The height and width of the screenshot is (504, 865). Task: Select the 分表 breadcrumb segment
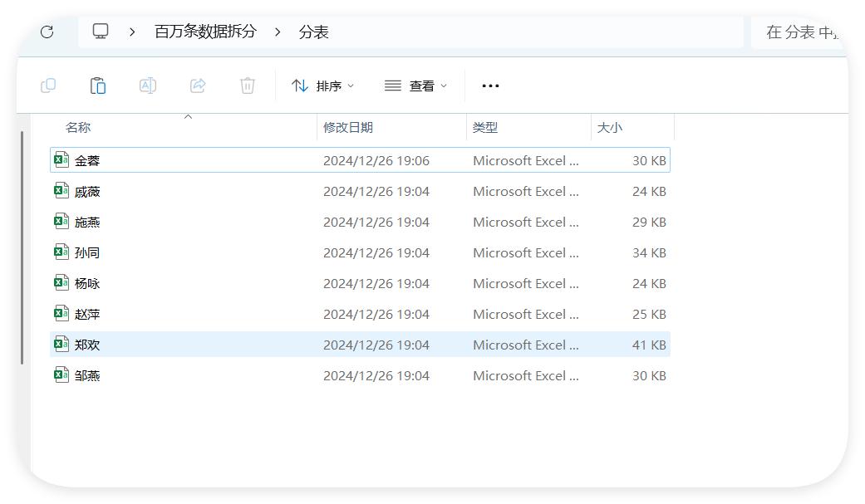click(x=313, y=32)
